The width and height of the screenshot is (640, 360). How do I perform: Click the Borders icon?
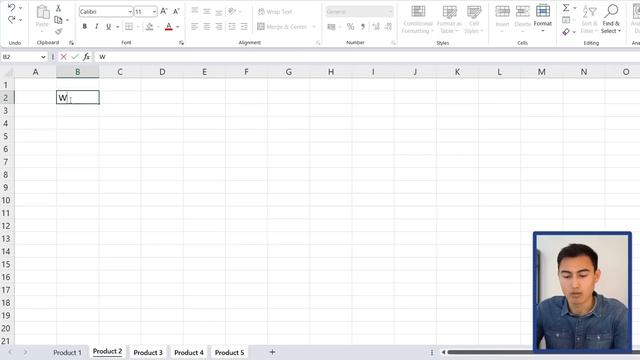point(129,27)
